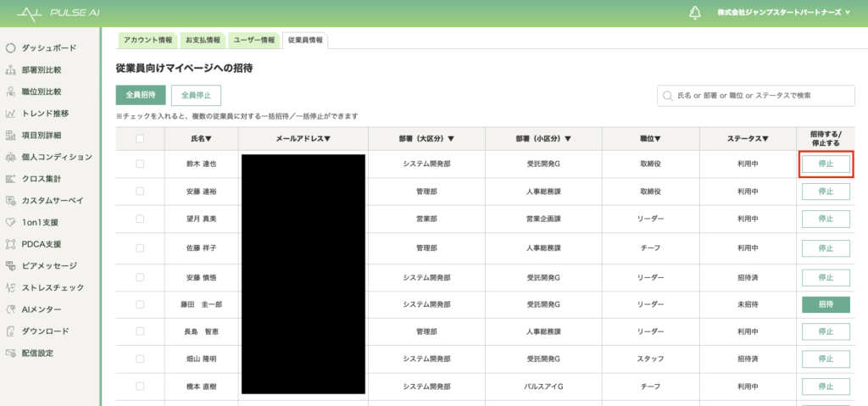868x406 pixels.
Task: Check the box for 鈴木 達也
Action: (140, 164)
